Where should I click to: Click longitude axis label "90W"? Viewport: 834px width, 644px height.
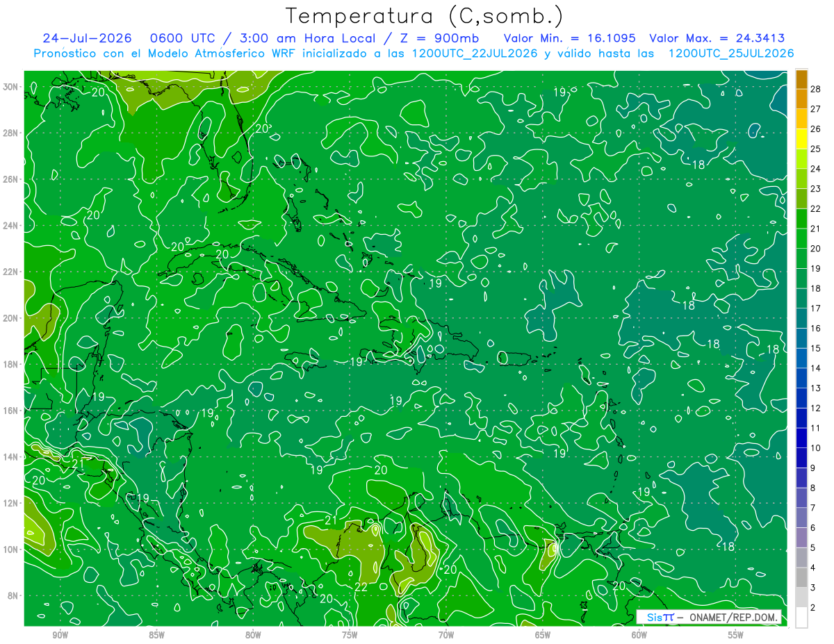click(60, 635)
